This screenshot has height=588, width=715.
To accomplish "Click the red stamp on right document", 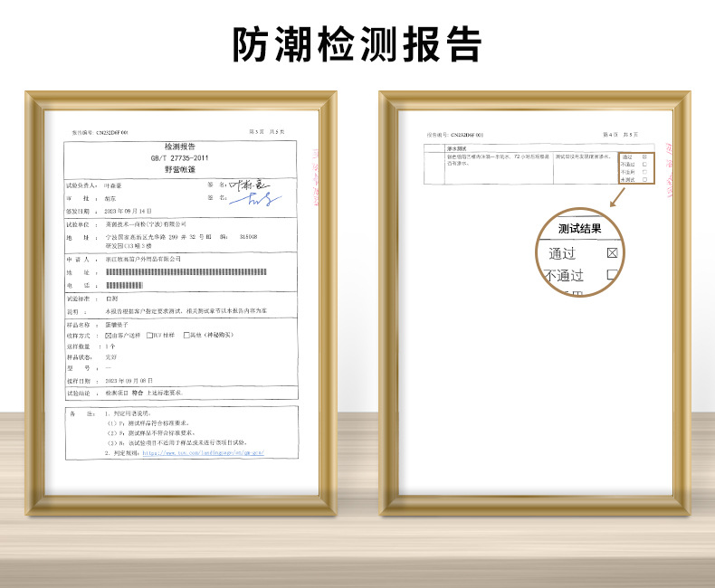I will 668,171.
